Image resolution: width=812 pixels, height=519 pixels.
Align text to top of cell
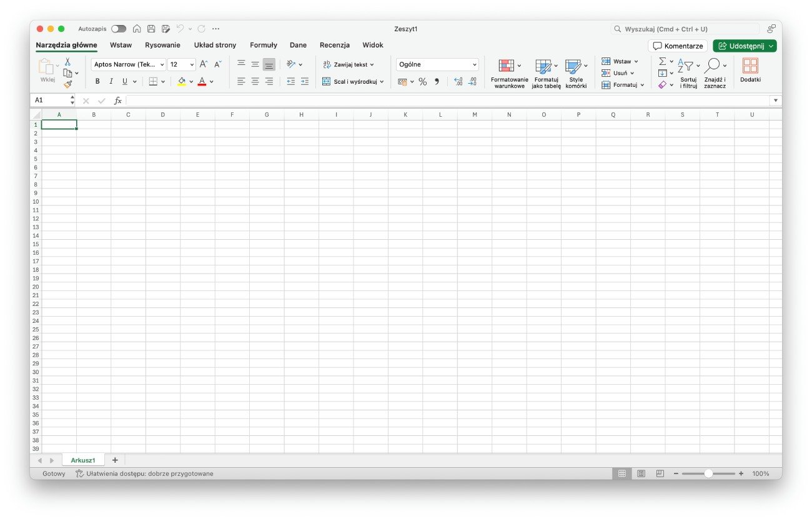[241, 64]
